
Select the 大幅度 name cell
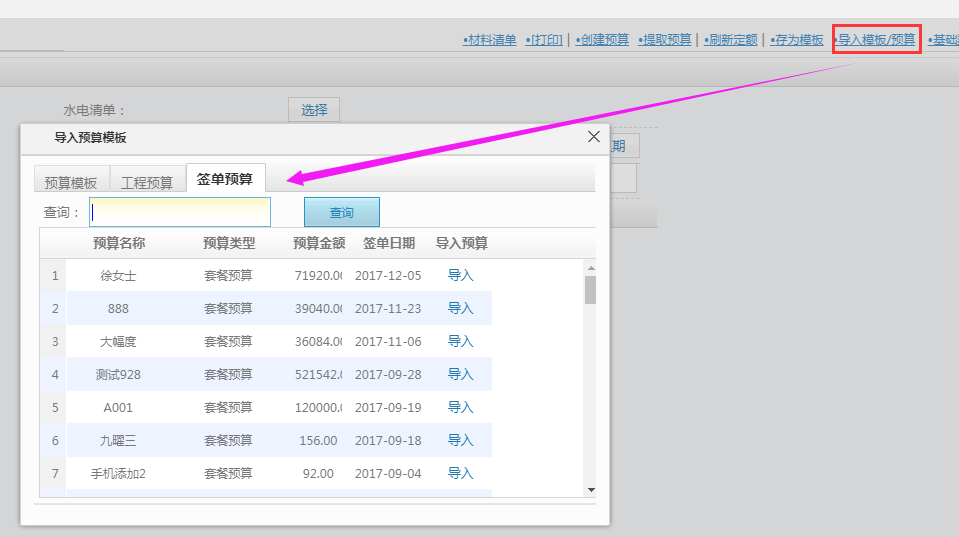coord(118,342)
